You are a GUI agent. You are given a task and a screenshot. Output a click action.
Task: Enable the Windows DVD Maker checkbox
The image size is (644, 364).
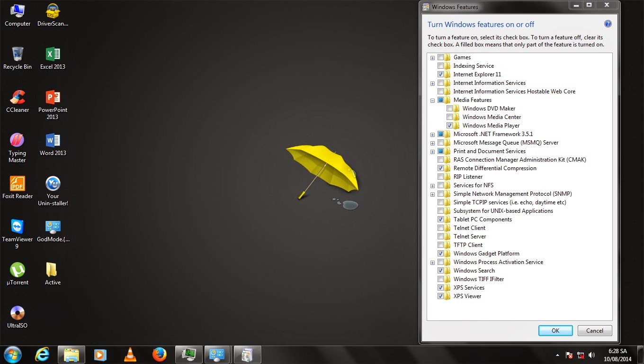450,109
